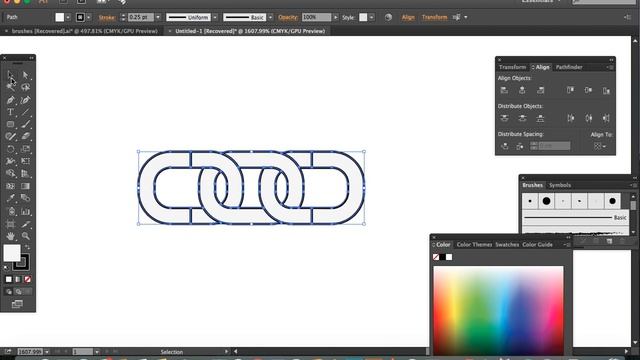
Task: Select the Zoom tool
Action: coord(25,236)
